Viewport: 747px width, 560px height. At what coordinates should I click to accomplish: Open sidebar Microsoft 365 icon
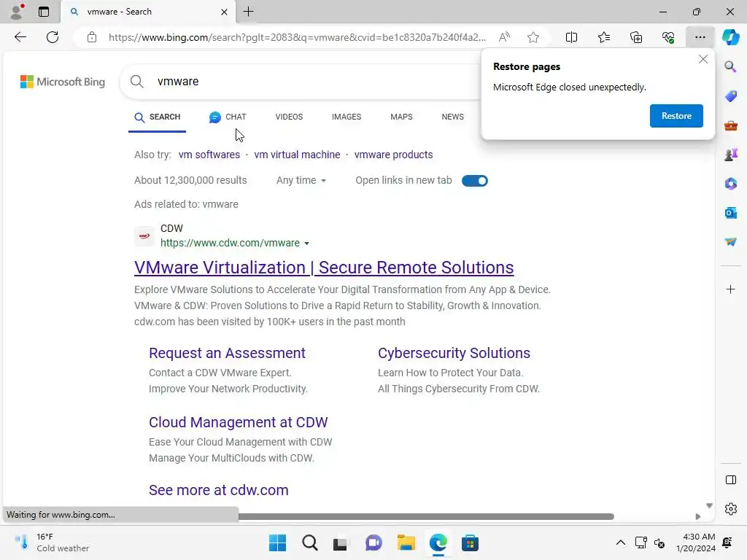730,183
